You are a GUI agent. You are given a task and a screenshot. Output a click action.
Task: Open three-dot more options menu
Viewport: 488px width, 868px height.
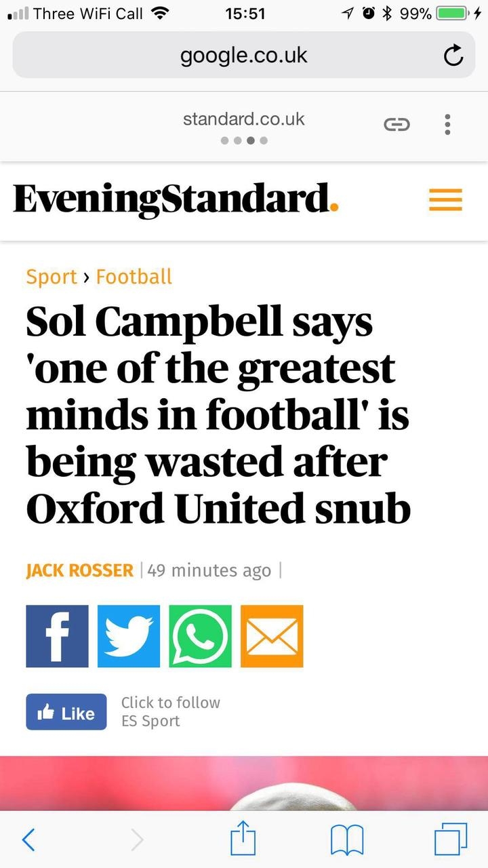tap(447, 124)
